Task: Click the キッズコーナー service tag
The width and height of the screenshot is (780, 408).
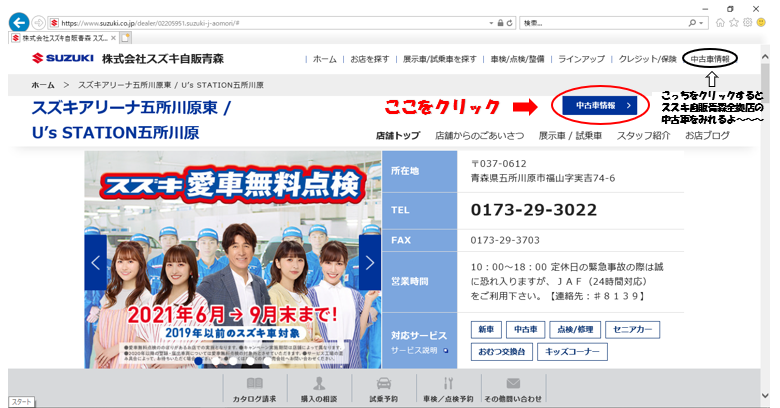Action: (x=572, y=352)
